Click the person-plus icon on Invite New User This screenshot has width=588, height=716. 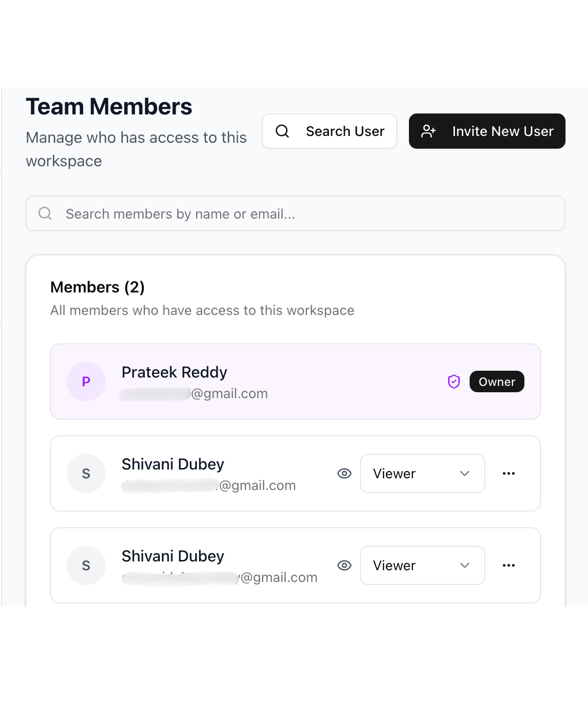pos(429,131)
